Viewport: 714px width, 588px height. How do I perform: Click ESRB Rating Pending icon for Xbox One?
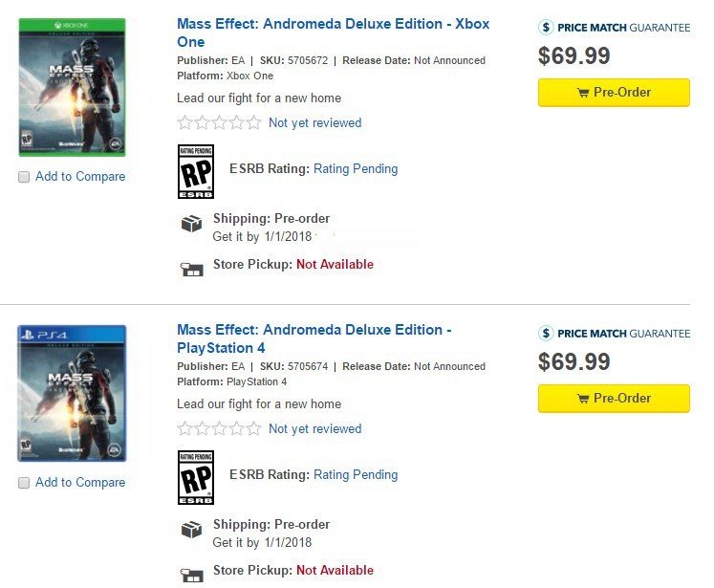tap(196, 171)
